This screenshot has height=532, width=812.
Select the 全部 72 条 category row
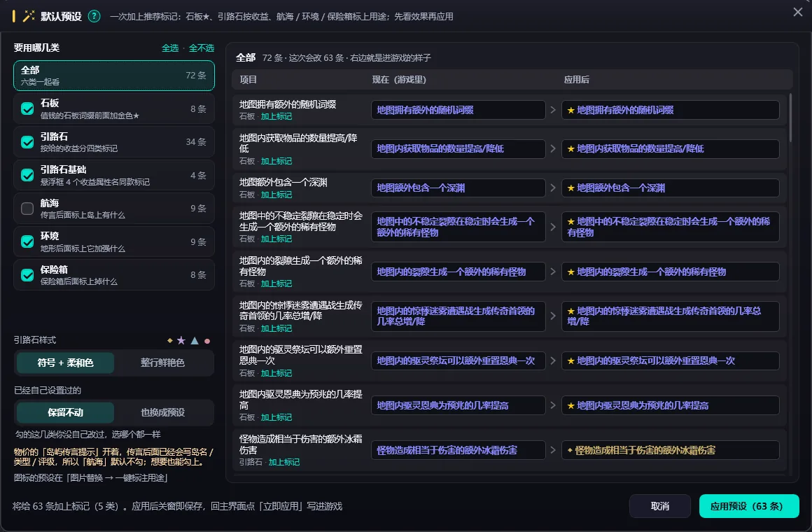click(x=114, y=76)
